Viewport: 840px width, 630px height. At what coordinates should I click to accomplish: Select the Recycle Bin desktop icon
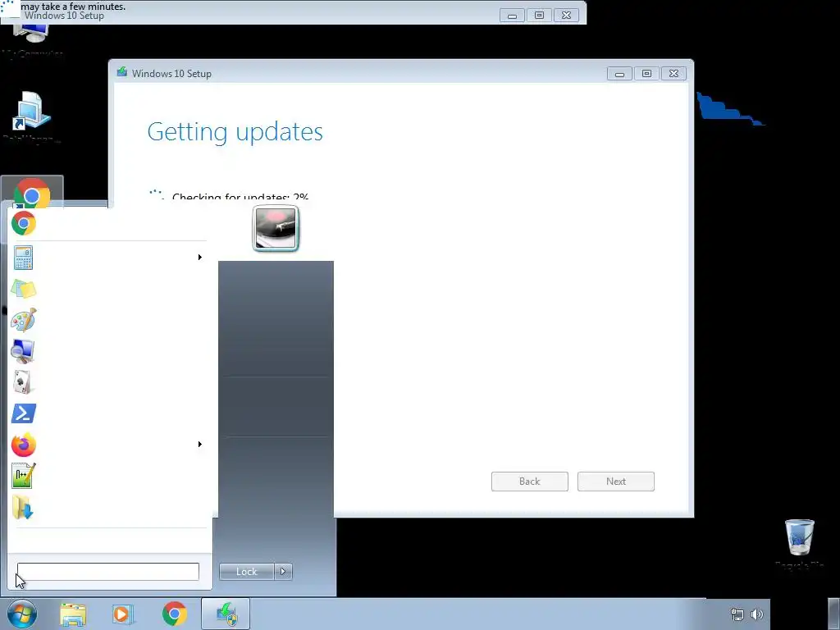tap(799, 537)
